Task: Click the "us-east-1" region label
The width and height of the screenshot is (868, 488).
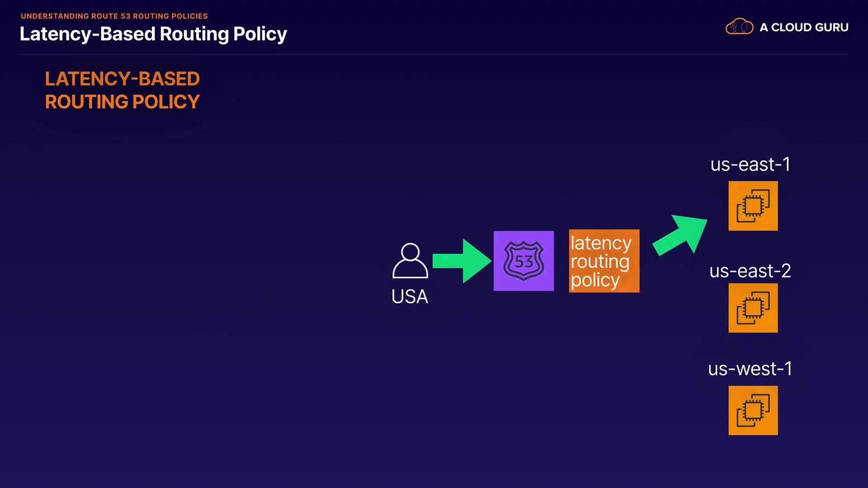Action: coord(750,164)
